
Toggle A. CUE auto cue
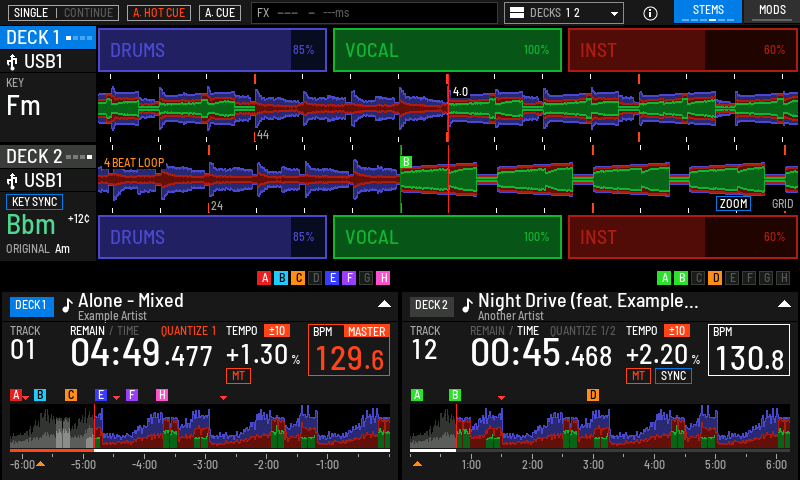(x=220, y=13)
